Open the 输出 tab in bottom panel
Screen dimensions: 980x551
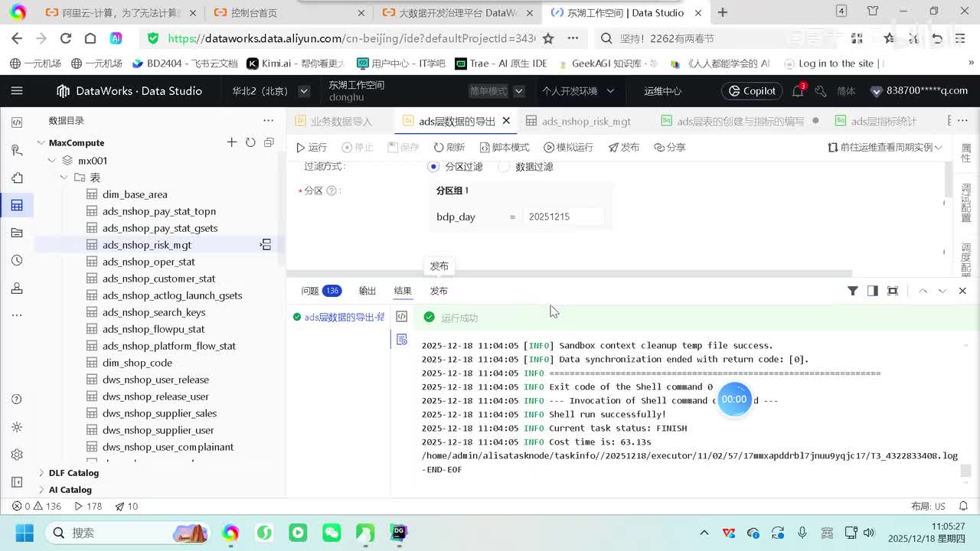coord(367,291)
